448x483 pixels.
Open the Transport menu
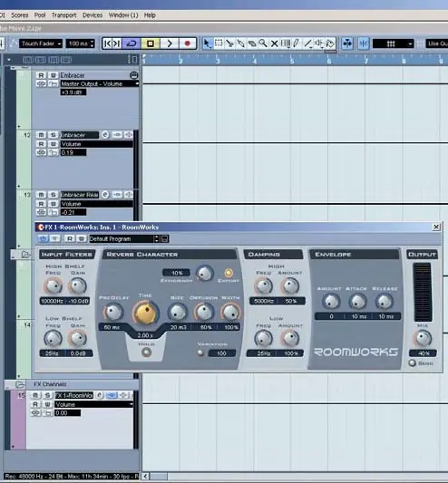tap(63, 15)
